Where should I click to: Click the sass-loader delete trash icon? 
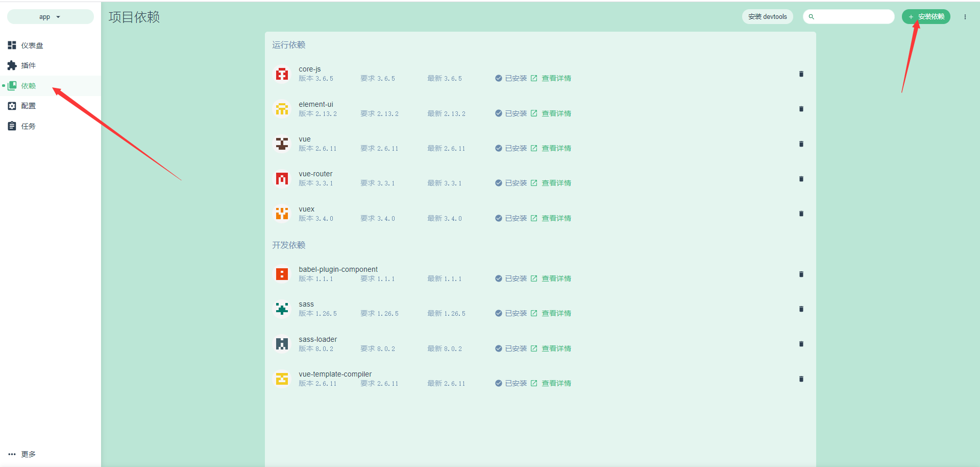[801, 344]
